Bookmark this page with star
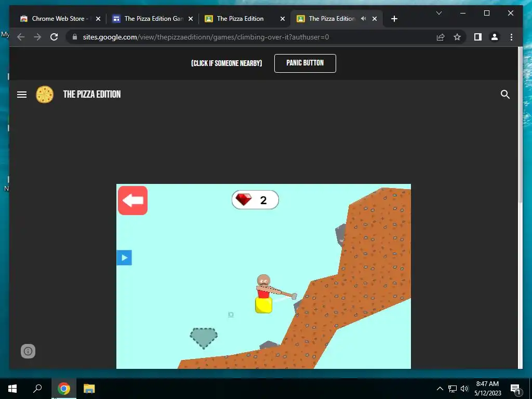This screenshot has width=532, height=399. (x=457, y=37)
